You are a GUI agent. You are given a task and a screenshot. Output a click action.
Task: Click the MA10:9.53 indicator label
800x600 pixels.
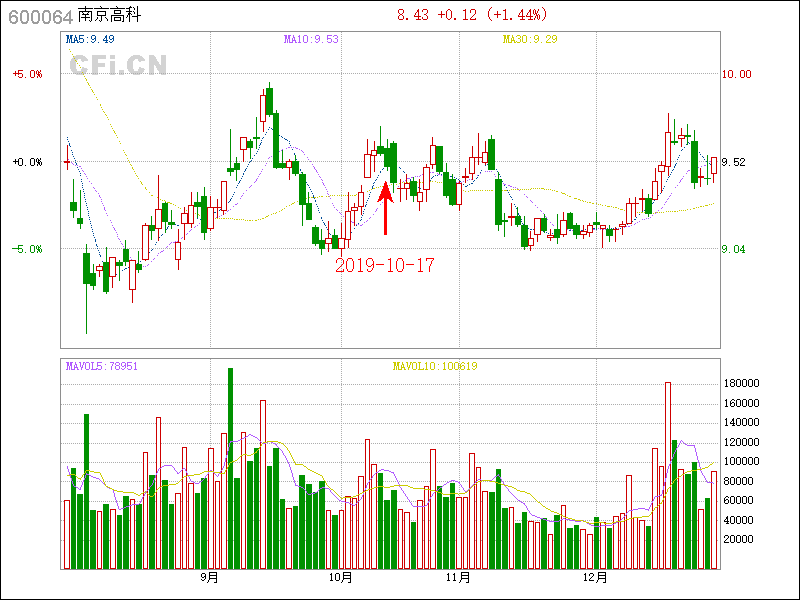(x=311, y=40)
